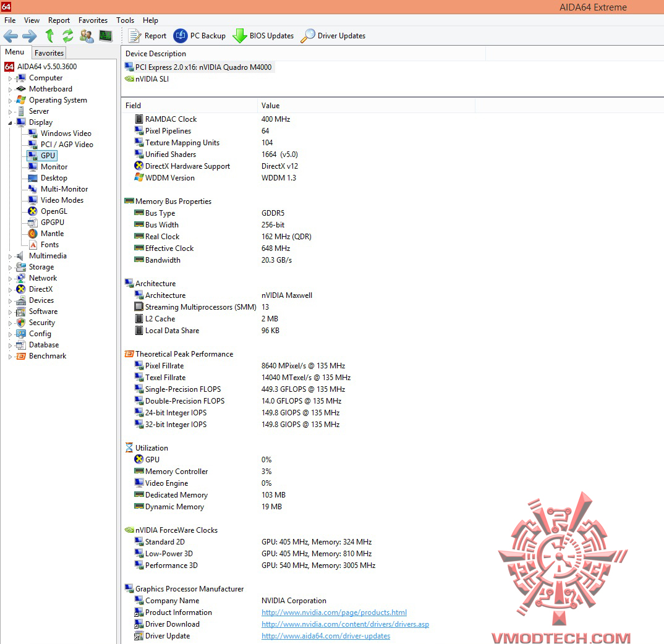
Task: Expand the Multimedia tree node
Action: point(10,256)
